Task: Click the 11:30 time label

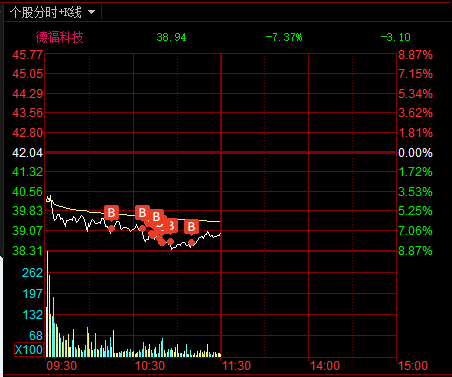Action: (237, 366)
